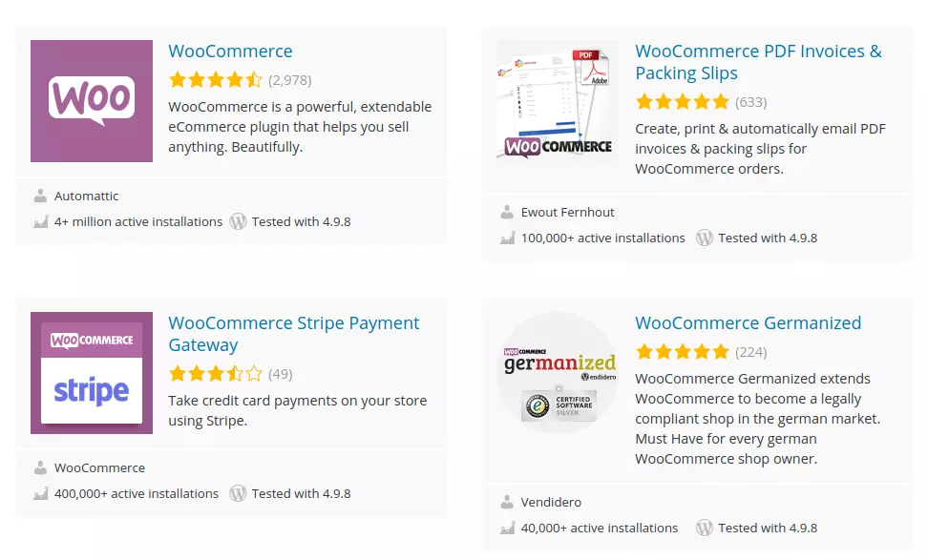This screenshot has width=928, height=560.
Task: Click the WordPress icon on the Germanized card
Action: (x=705, y=528)
